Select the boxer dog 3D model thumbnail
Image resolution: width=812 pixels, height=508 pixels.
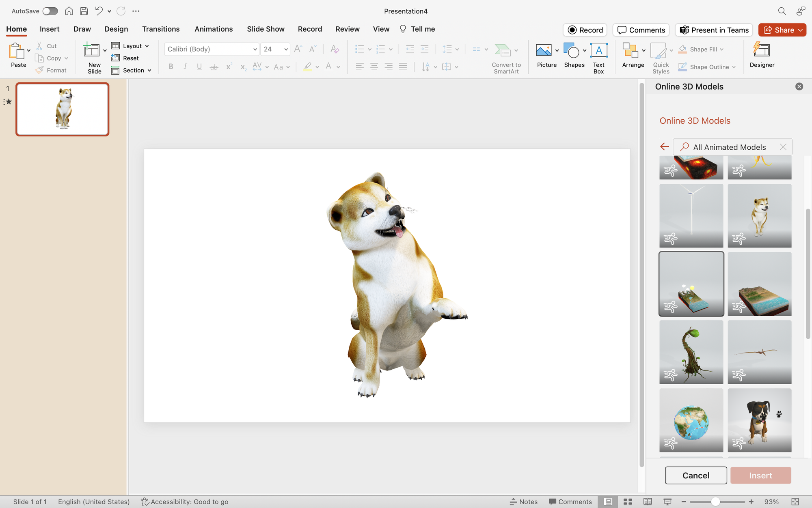pos(759,420)
